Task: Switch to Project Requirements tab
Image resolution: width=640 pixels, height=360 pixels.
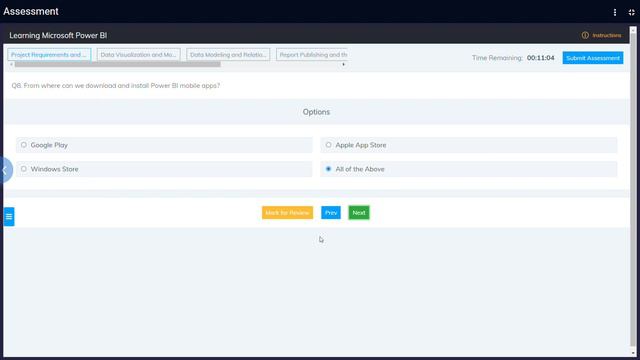Action: click(49, 55)
